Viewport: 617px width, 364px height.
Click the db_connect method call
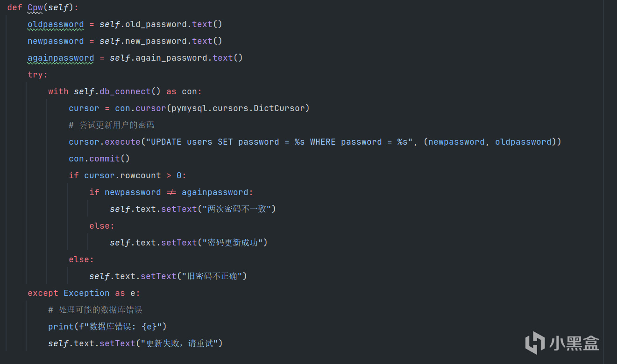pos(125,91)
